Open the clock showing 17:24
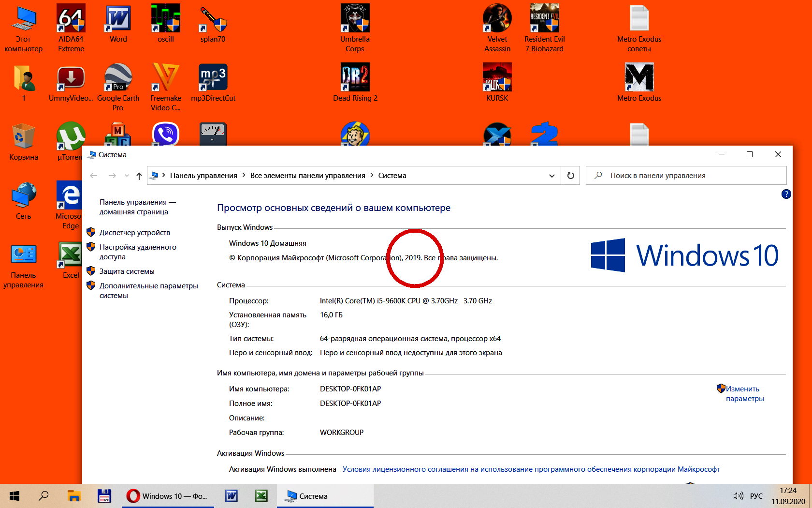The image size is (812, 508). [788, 496]
